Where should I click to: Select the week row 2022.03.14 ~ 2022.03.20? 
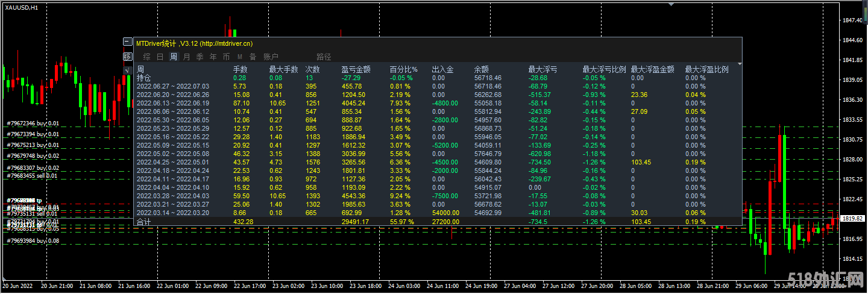(x=437, y=213)
